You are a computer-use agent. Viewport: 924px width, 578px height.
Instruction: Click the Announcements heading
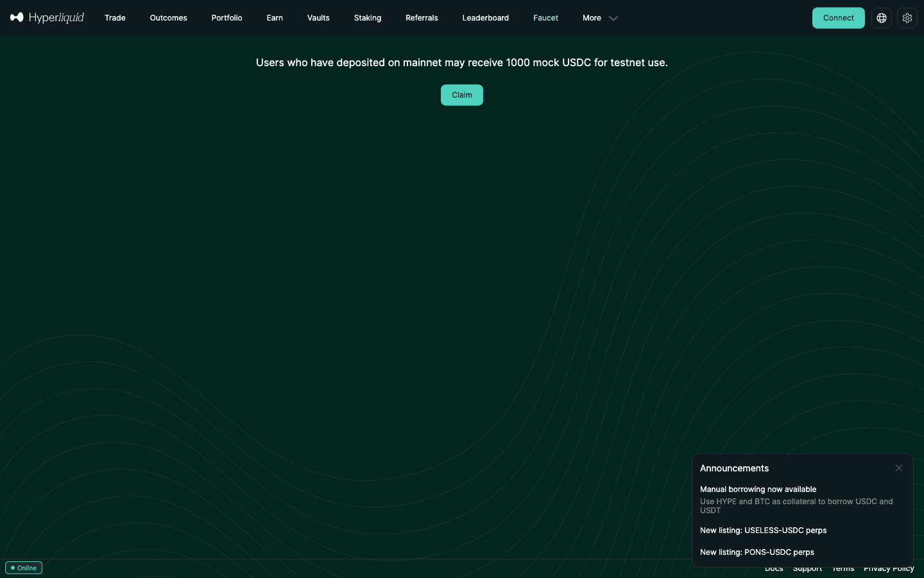(734, 468)
